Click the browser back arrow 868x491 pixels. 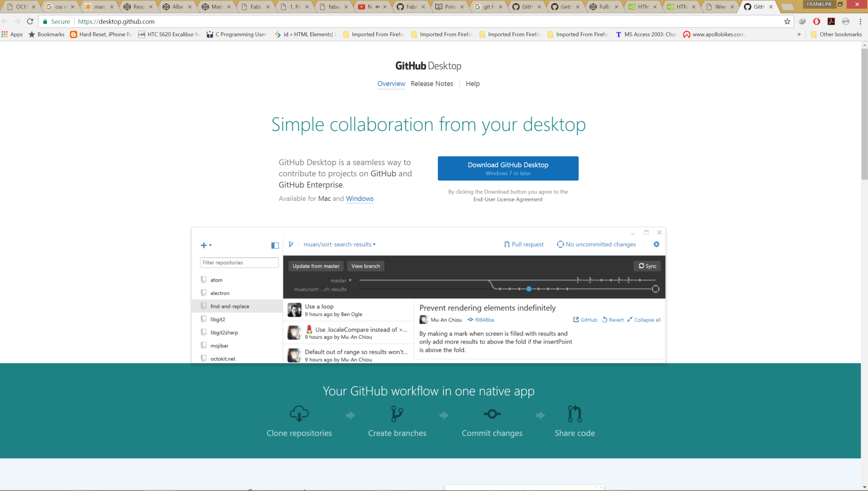(5, 21)
